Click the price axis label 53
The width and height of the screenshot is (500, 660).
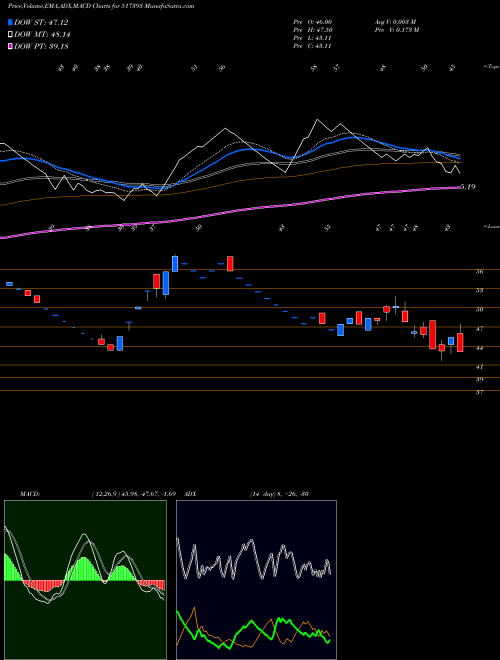point(479,290)
